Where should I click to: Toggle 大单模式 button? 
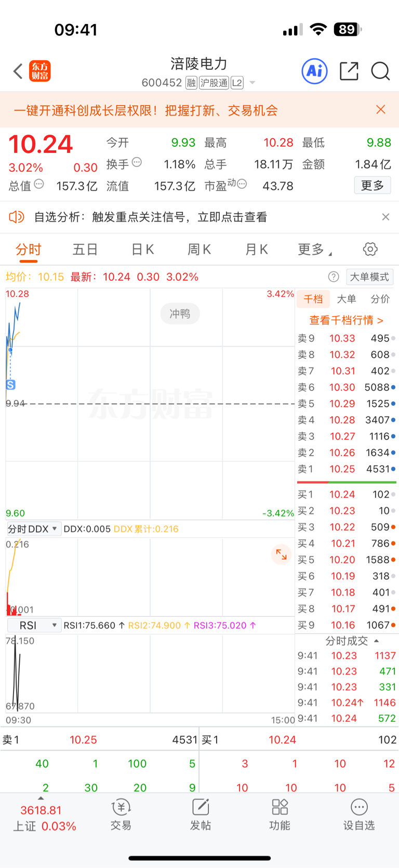tap(369, 277)
